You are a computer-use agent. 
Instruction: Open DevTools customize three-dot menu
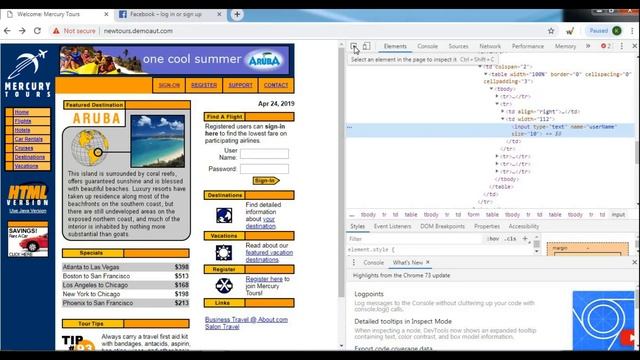point(622,46)
